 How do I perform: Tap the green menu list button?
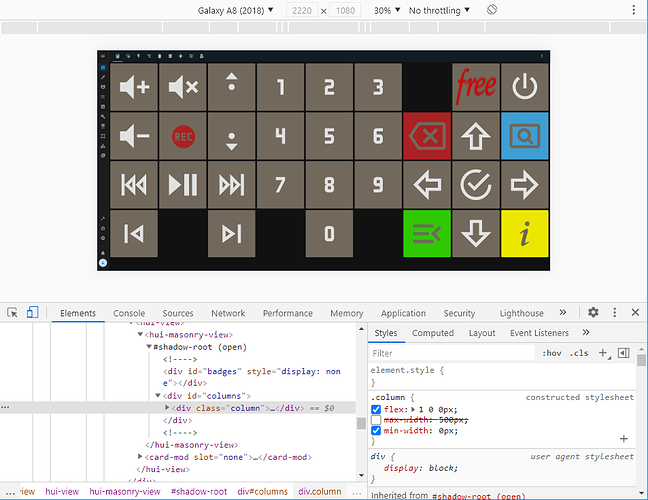pyautogui.click(x=427, y=233)
